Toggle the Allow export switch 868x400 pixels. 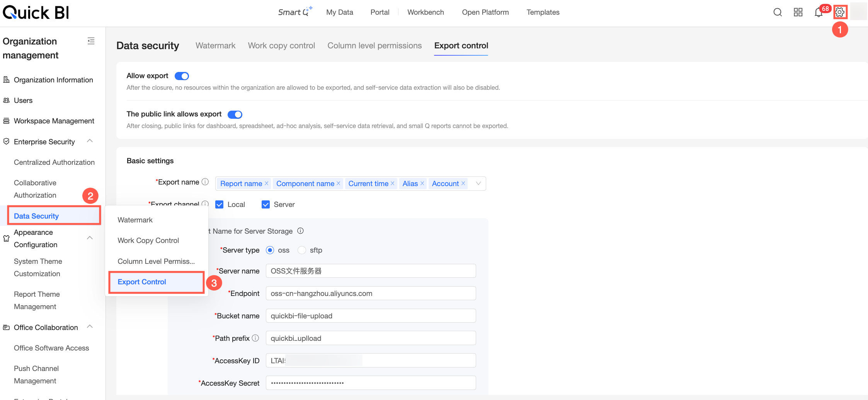[x=182, y=76]
